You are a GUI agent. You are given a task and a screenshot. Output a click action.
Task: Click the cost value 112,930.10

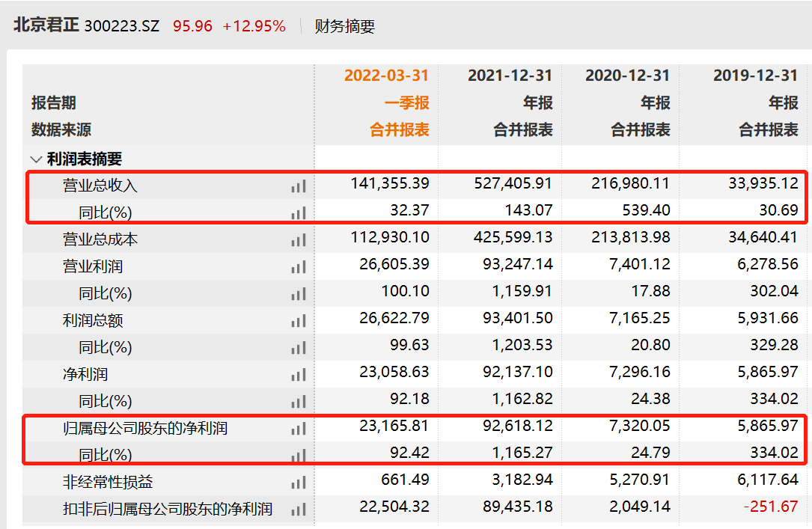coord(390,237)
